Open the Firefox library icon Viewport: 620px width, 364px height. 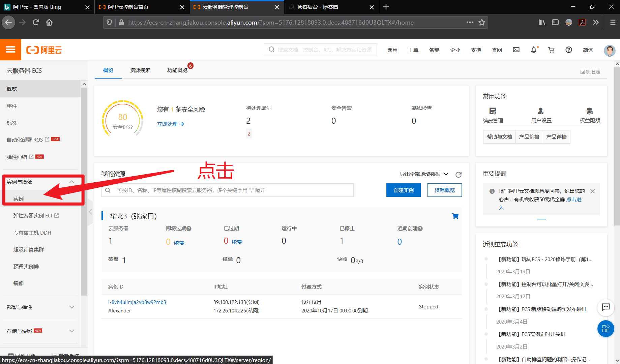tap(542, 23)
